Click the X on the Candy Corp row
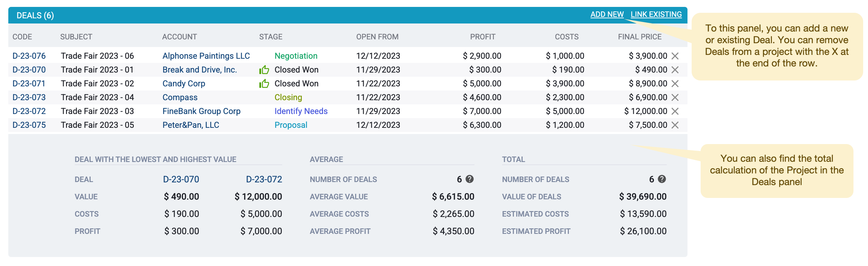Screen dimensions: 868x266 click(675, 84)
